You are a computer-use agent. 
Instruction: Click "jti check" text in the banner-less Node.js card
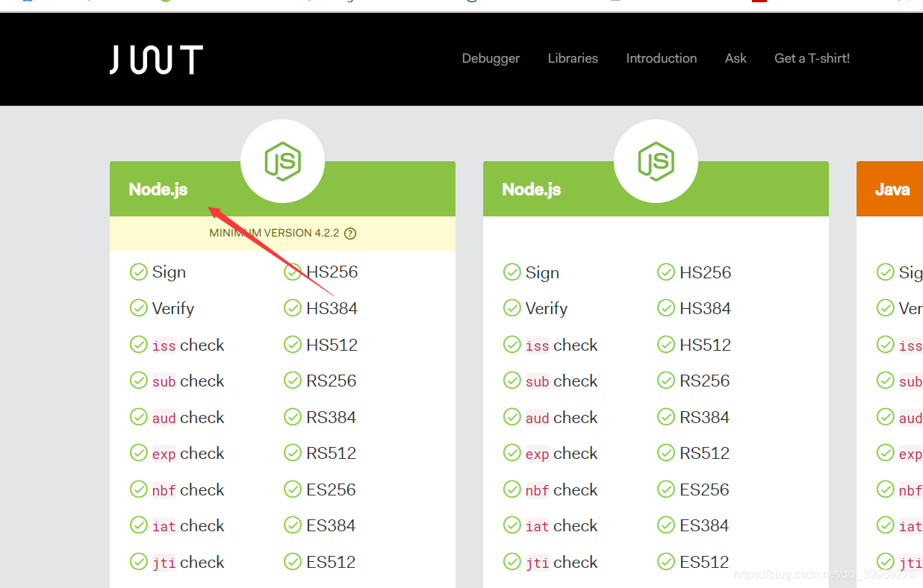click(562, 562)
